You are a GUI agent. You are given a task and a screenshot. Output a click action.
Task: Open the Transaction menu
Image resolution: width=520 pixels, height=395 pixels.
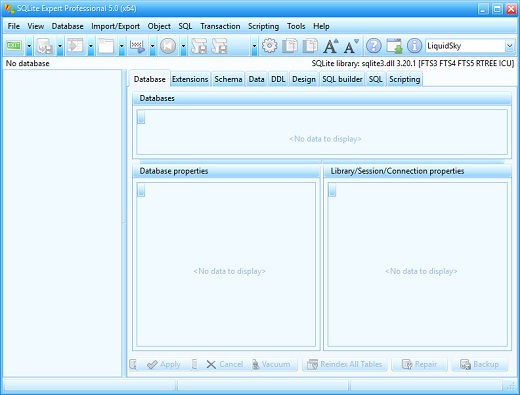220,26
